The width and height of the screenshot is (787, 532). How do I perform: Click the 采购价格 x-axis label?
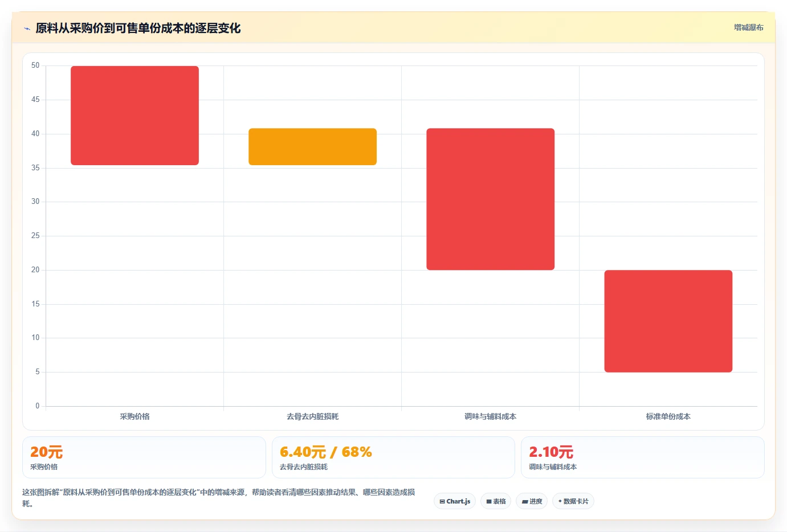coord(134,416)
